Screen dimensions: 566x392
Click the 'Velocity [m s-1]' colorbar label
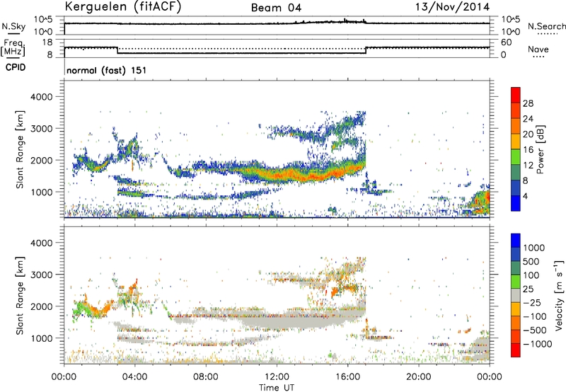coord(559,295)
